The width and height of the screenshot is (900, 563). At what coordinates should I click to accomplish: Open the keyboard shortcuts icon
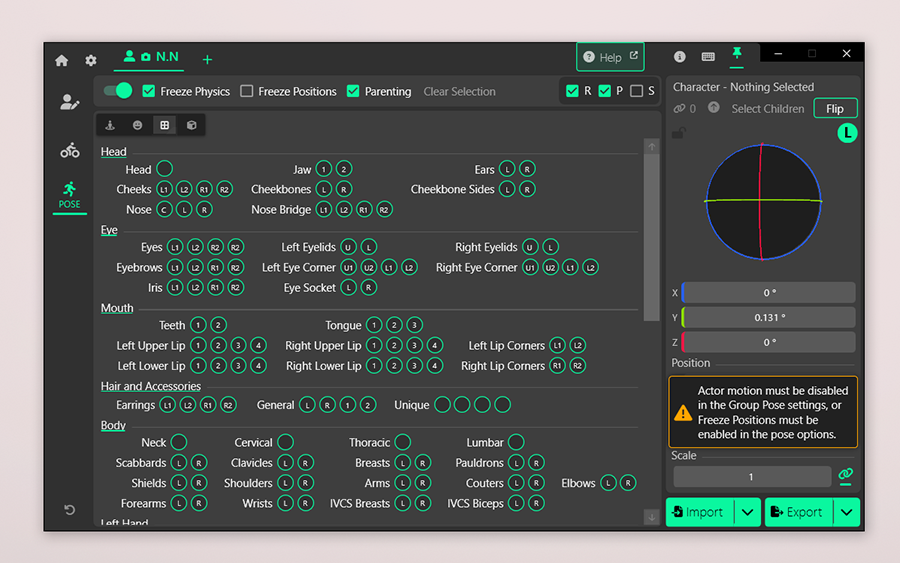coord(708,57)
